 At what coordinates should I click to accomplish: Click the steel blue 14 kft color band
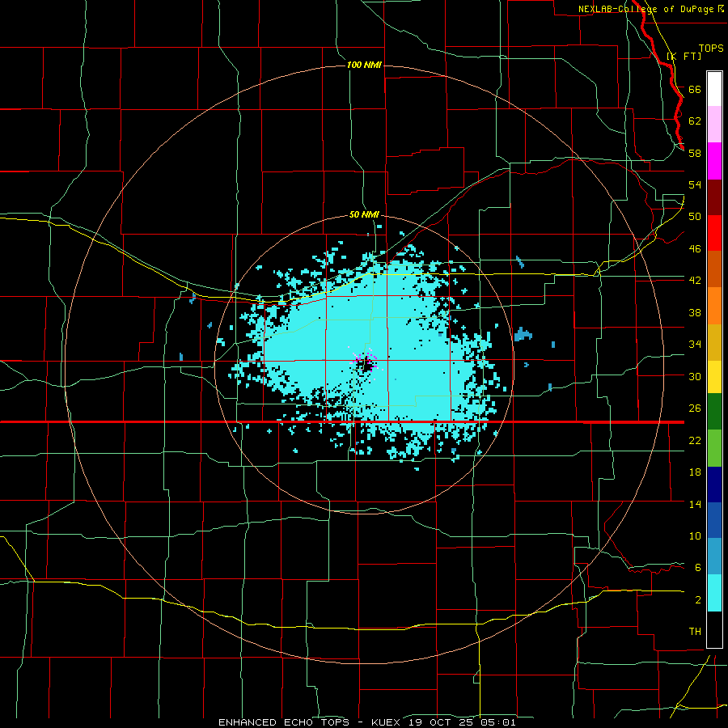[714, 557]
